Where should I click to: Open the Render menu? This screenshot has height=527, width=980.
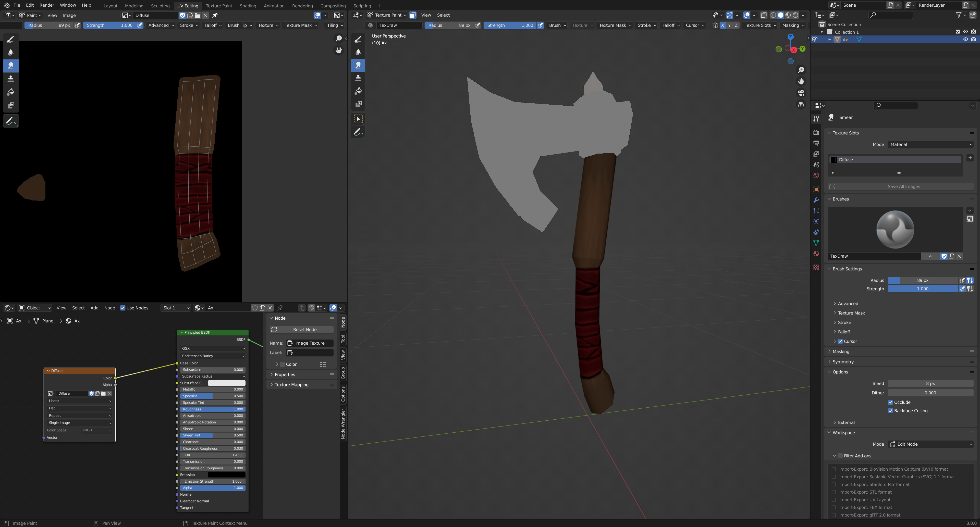(x=47, y=5)
